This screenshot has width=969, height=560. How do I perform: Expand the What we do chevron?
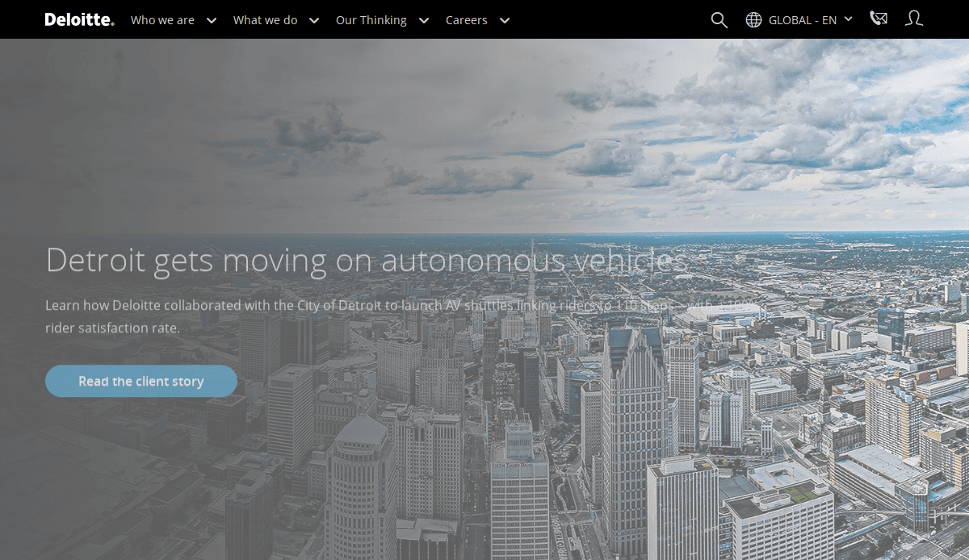[x=313, y=20]
